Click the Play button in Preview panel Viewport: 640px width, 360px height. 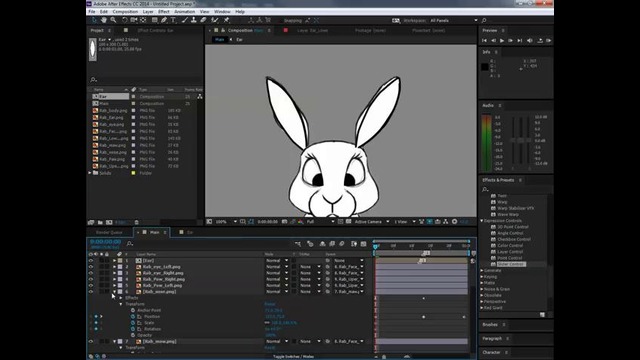point(502,40)
